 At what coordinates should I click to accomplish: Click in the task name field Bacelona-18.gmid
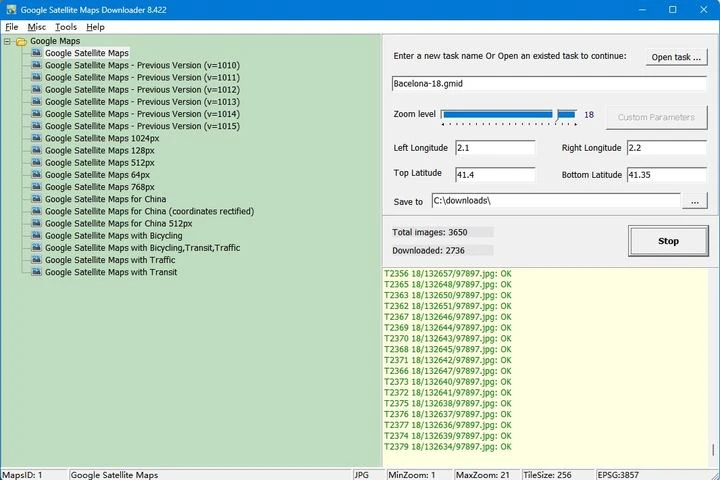(x=549, y=84)
